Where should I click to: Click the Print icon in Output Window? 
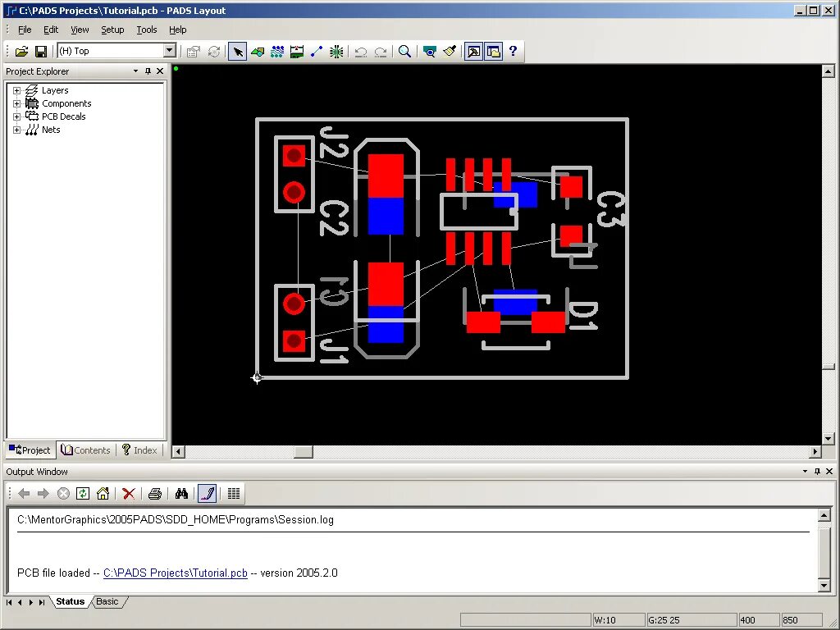point(155,493)
